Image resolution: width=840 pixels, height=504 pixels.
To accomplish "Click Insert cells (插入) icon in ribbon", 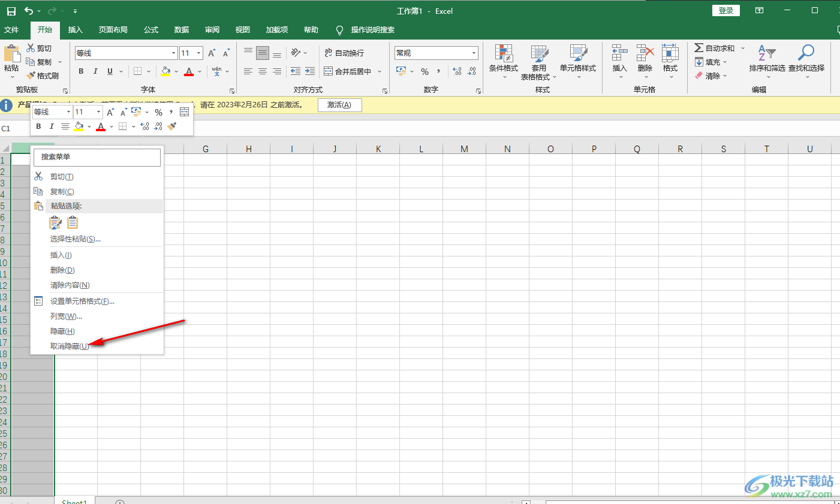I will click(x=620, y=53).
